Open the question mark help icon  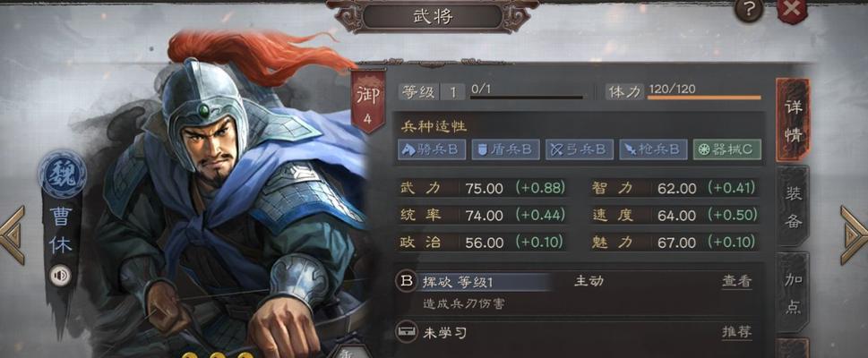(x=750, y=10)
